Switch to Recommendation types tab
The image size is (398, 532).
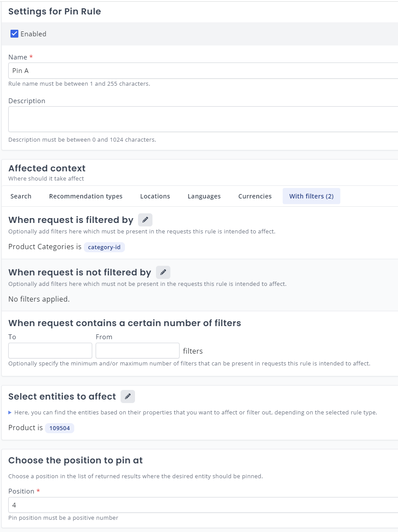pos(86,196)
